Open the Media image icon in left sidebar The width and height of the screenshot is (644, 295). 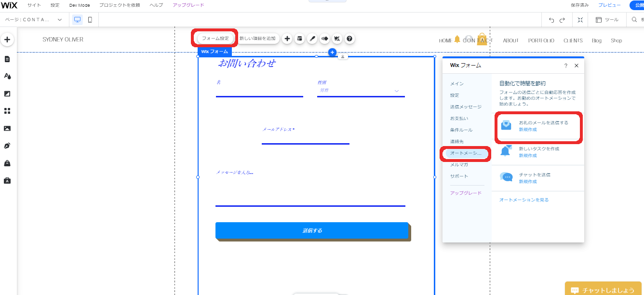pos(7,128)
